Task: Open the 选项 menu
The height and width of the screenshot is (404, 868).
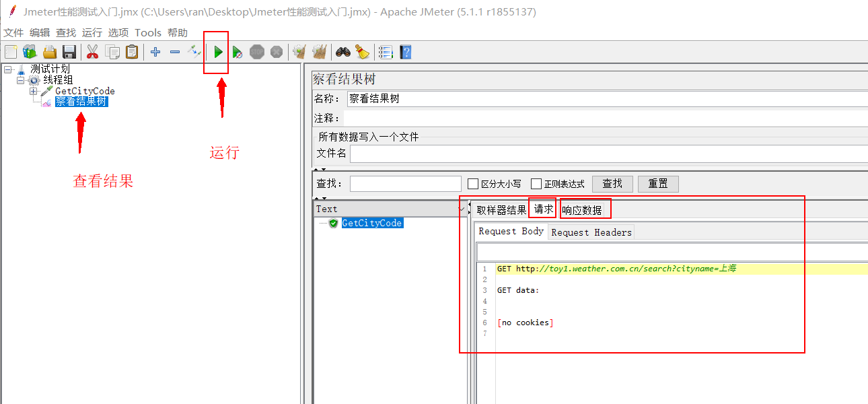Action: point(118,32)
